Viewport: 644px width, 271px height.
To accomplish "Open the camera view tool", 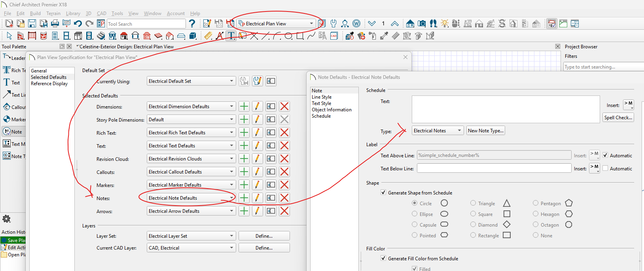I will pyautogui.click(x=422, y=24).
